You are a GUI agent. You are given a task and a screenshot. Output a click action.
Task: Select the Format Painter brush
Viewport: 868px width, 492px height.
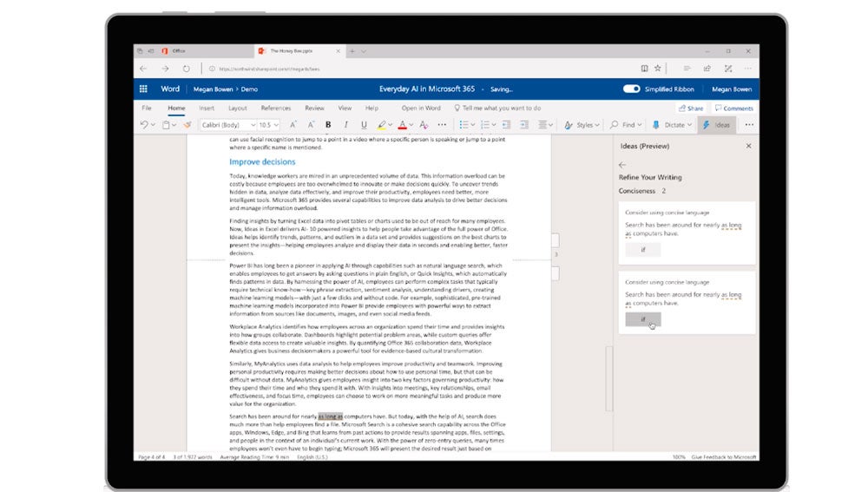187,125
